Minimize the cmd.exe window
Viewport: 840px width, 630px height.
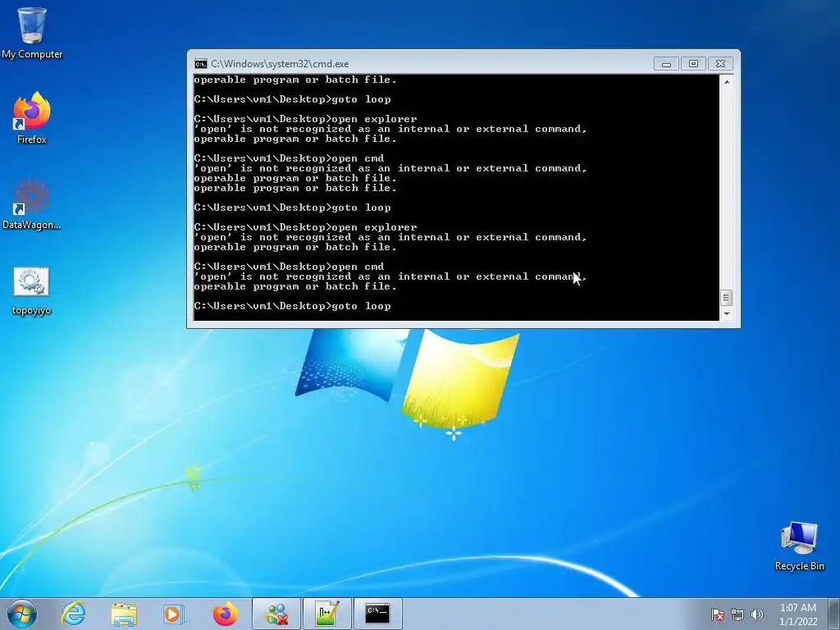click(x=666, y=64)
